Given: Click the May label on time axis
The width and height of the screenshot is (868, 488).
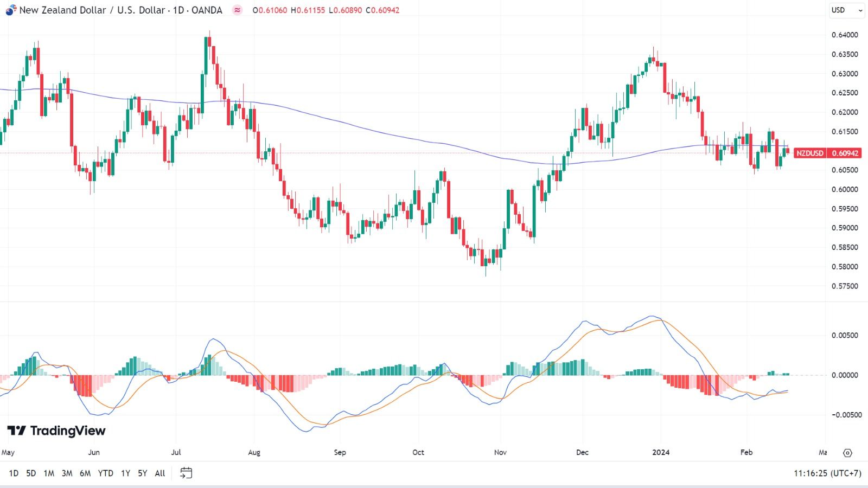Looking at the screenshot, I should click(x=8, y=452).
